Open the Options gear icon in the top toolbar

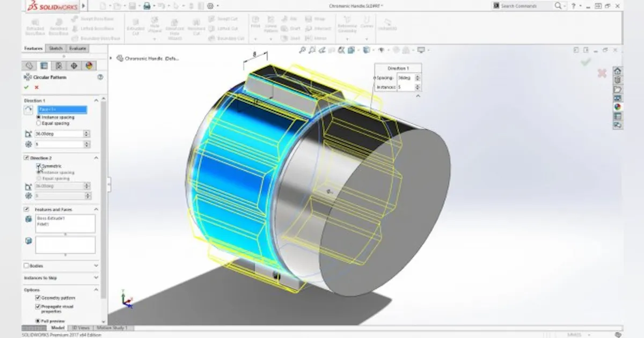pyautogui.click(x=210, y=6)
